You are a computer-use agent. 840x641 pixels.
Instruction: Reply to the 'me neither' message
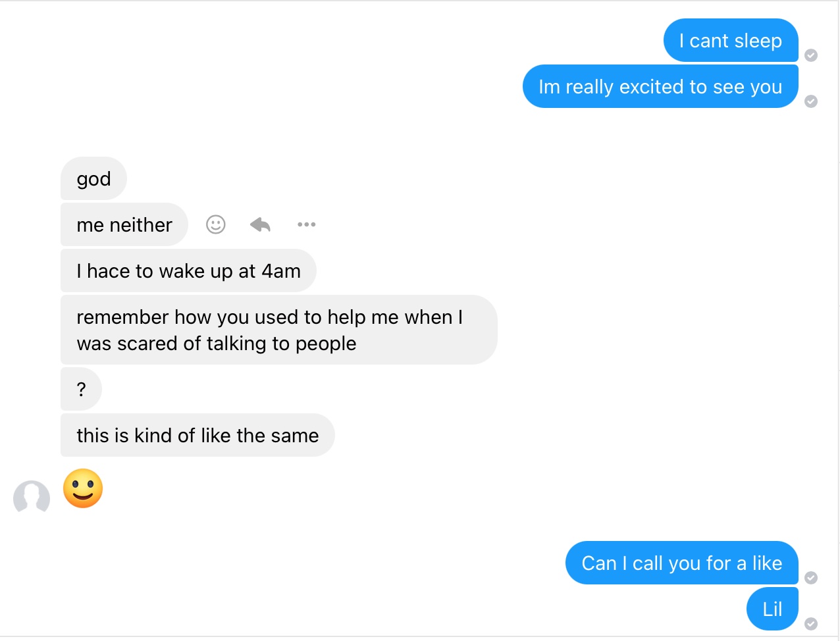(x=261, y=224)
